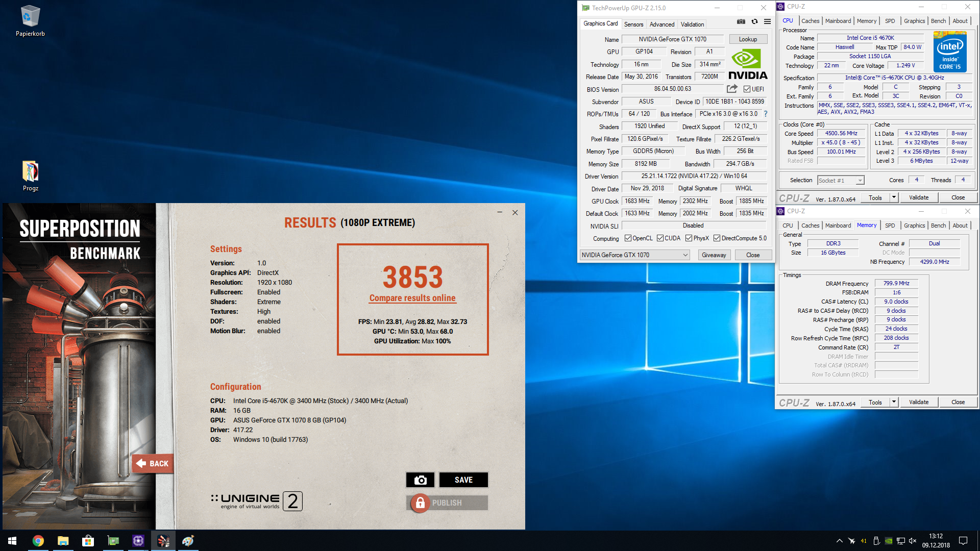
Task: Click Tools button in lower CPU-Z window
Action: (875, 403)
